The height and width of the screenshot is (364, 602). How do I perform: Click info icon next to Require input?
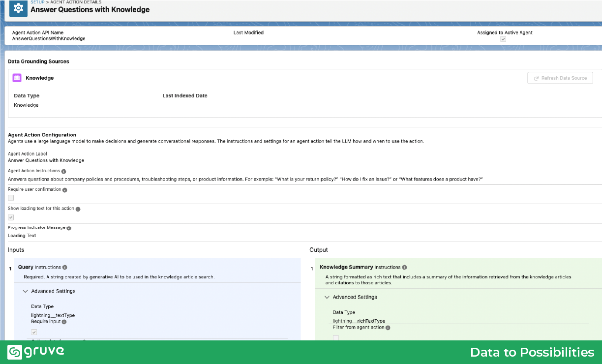64,322
